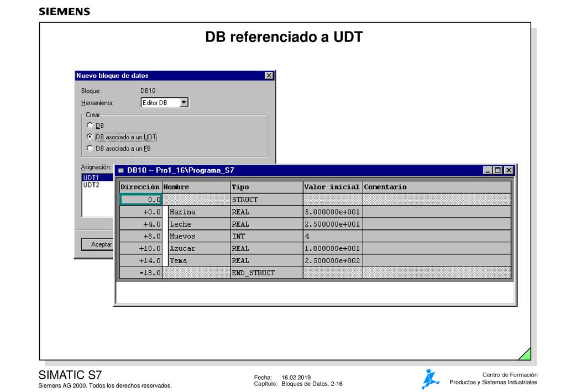566x392 pixels.
Task: Select the Azucar name cell
Action: pyautogui.click(x=200, y=249)
